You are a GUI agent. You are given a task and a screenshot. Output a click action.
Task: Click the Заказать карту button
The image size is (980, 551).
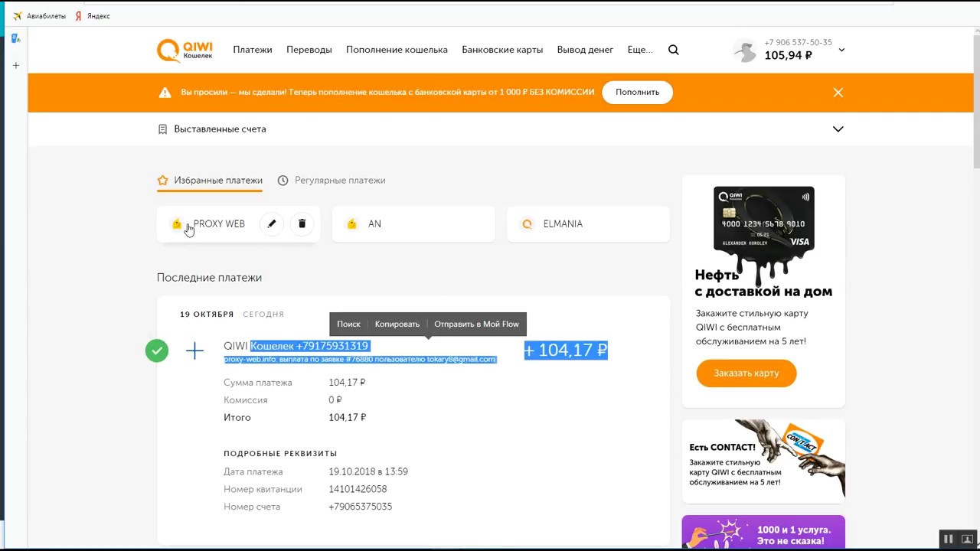[746, 373]
